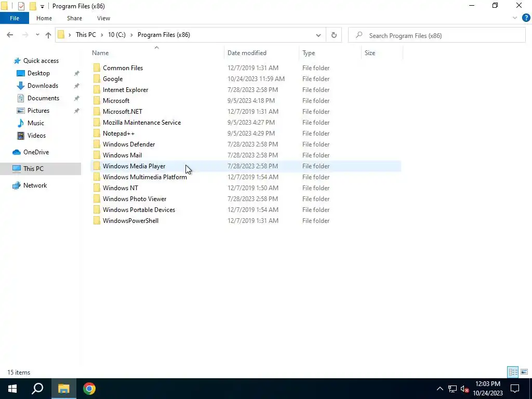The height and width of the screenshot is (399, 532).
Task: Click the Microsoft folder icon
Action: 97,100
